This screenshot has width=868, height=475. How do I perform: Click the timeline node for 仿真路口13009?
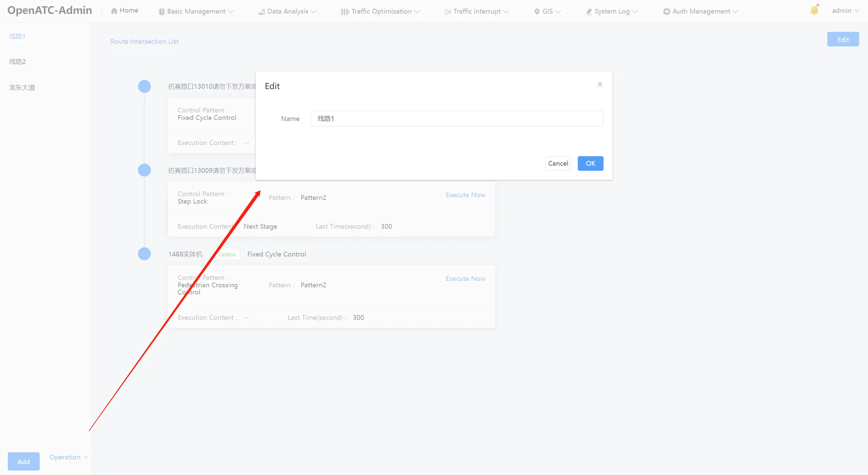pos(144,170)
